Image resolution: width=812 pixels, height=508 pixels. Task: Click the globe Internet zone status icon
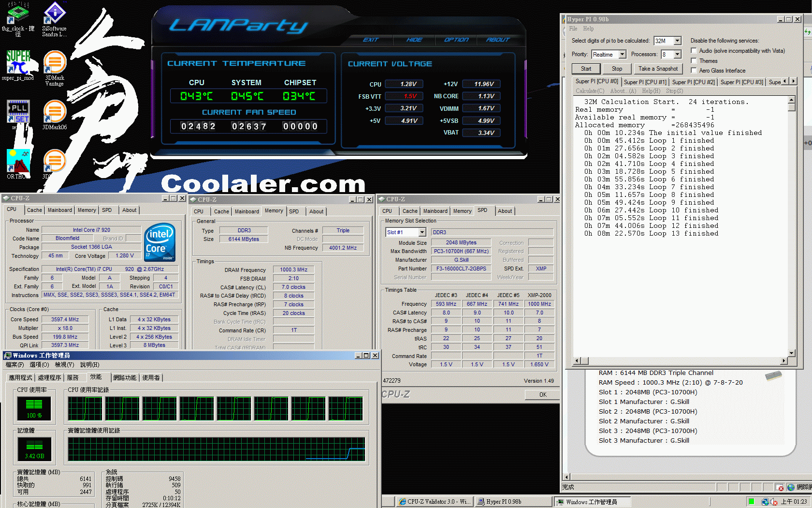(x=791, y=487)
